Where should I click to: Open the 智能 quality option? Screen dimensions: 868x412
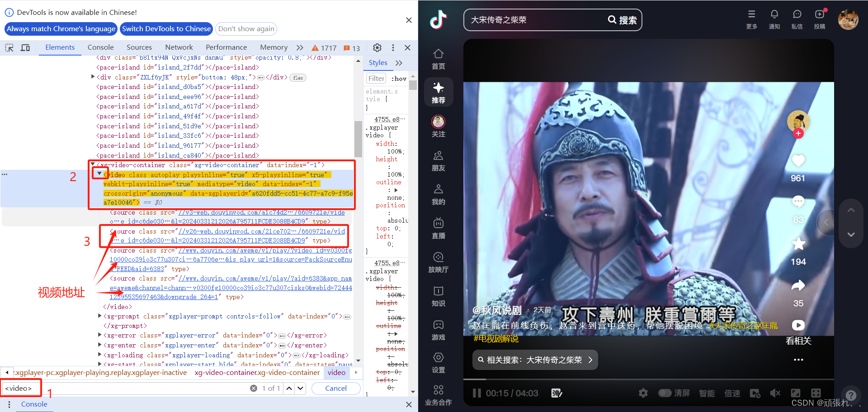[x=707, y=393]
